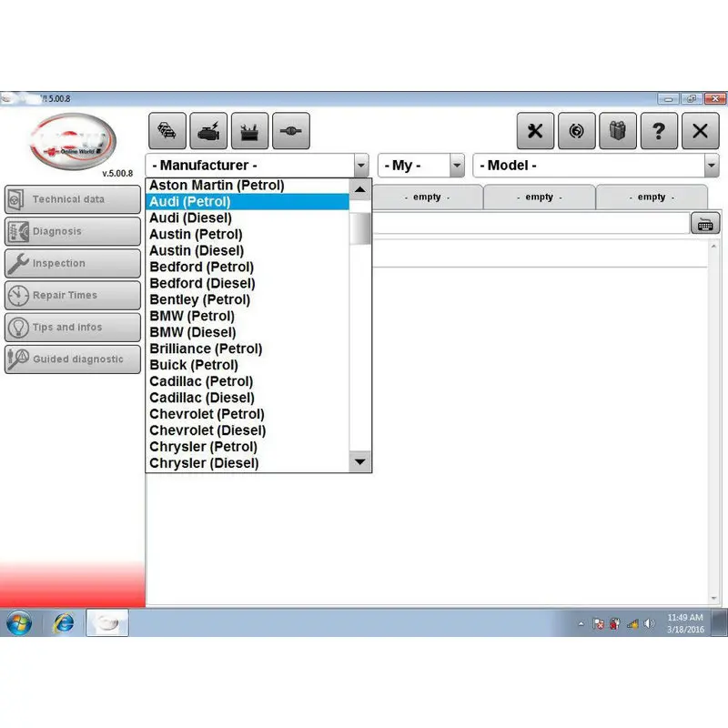
Task: Select Bentley (Petrol) entry
Action: [x=248, y=299]
